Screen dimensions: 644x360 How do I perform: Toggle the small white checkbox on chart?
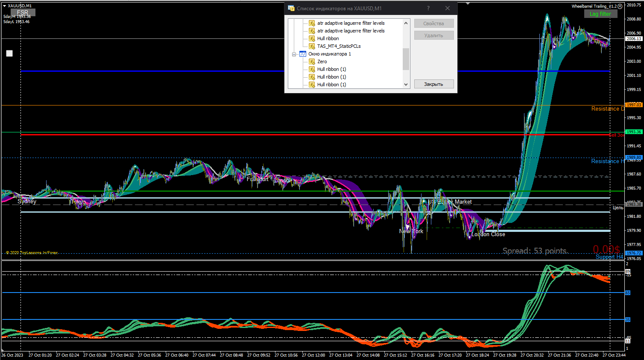coord(9,53)
